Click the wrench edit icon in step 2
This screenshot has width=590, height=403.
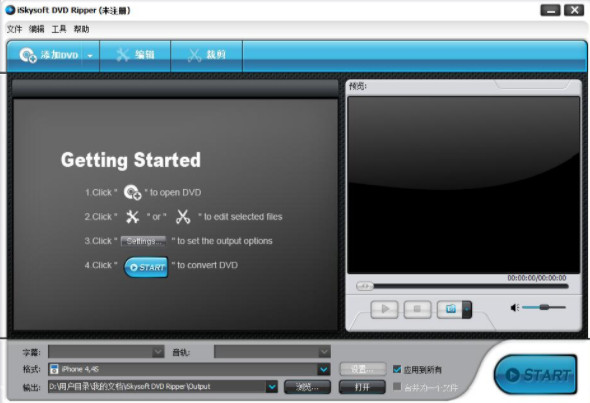pyautogui.click(x=132, y=217)
